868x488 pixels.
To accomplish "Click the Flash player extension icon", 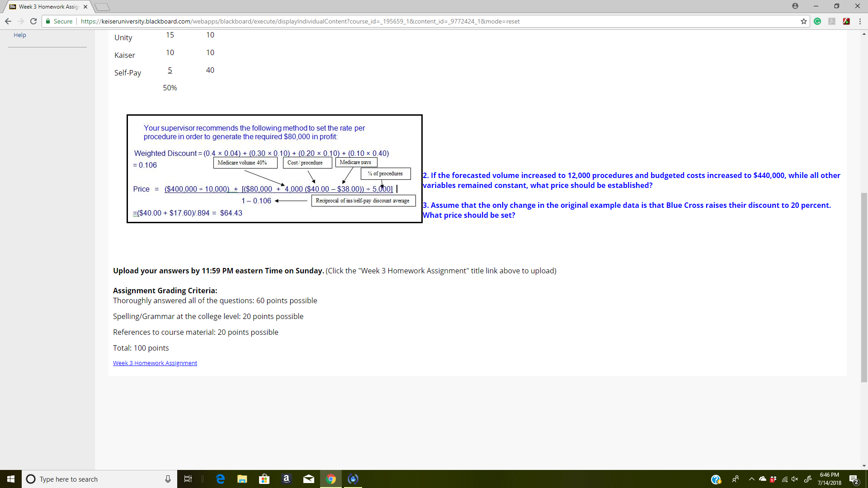I will (x=846, y=21).
